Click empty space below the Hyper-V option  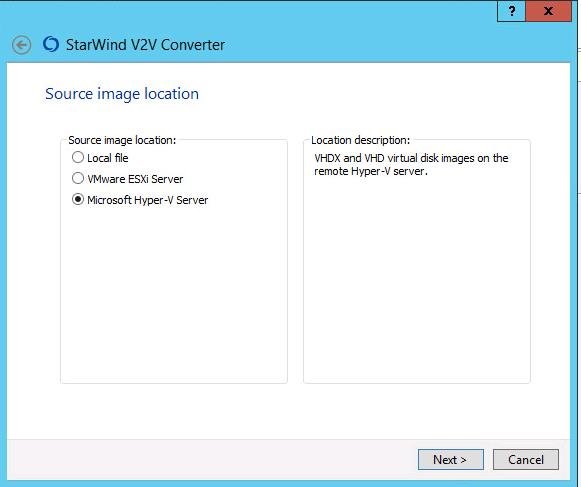pyautogui.click(x=173, y=293)
